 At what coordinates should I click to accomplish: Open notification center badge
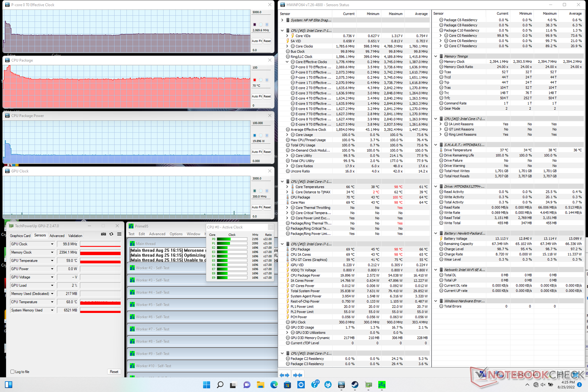click(580, 385)
